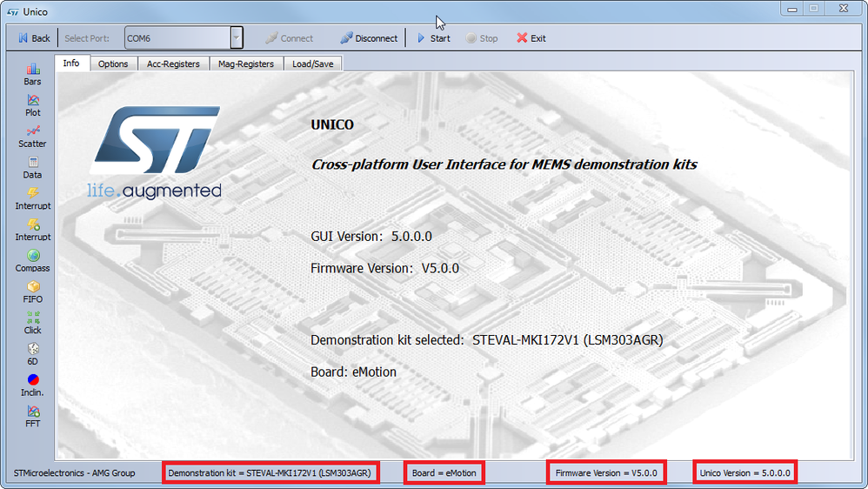Switch to the Acc-Registers tab
The image size is (868, 489).
coord(173,64)
